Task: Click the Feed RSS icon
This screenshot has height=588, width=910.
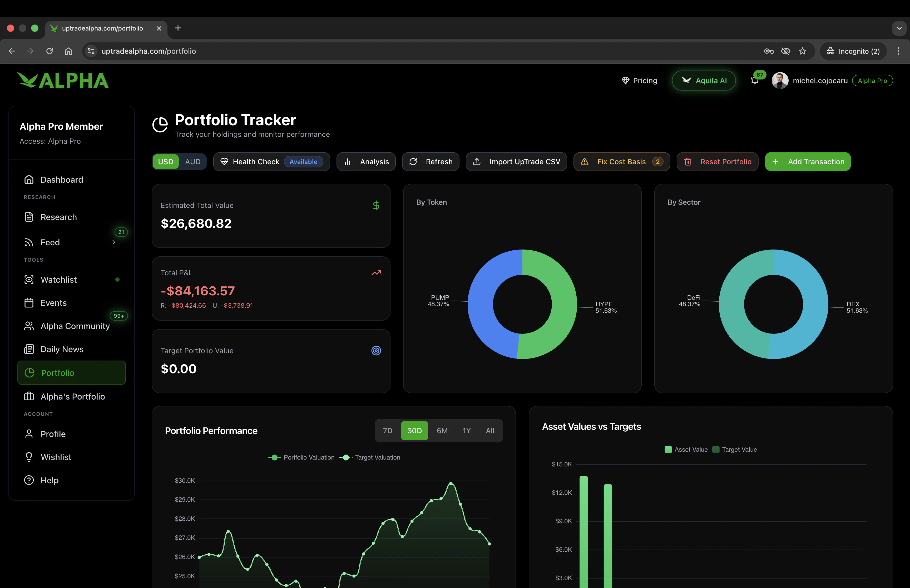Action: pyautogui.click(x=29, y=242)
